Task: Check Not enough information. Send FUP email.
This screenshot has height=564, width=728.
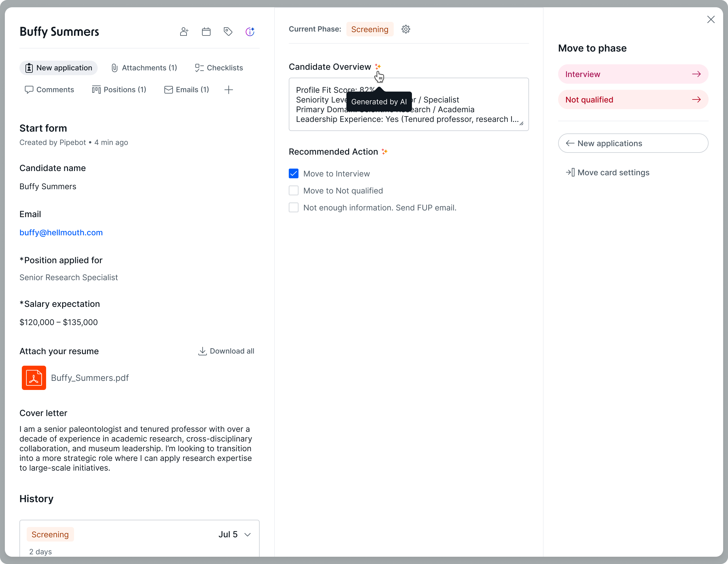Action: [293, 207]
